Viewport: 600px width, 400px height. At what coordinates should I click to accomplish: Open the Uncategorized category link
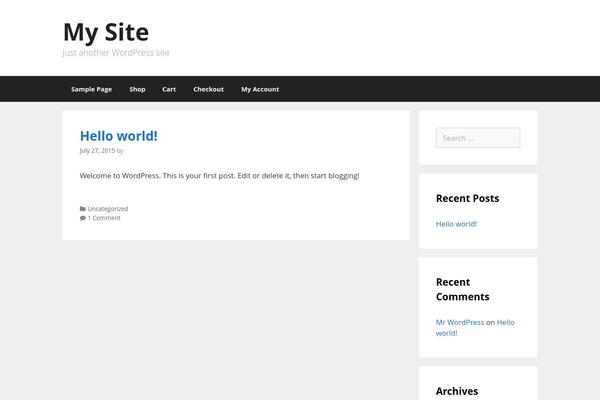[x=108, y=209]
